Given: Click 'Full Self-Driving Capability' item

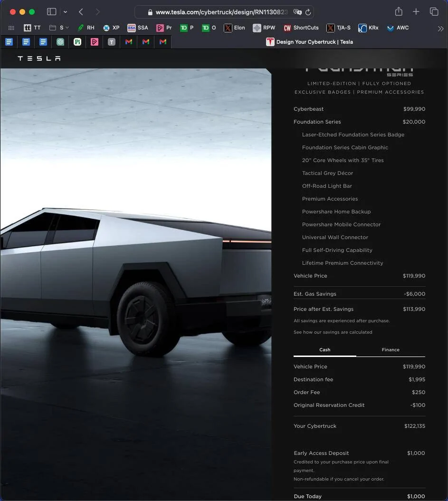Looking at the screenshot, I should pos(337,250).
